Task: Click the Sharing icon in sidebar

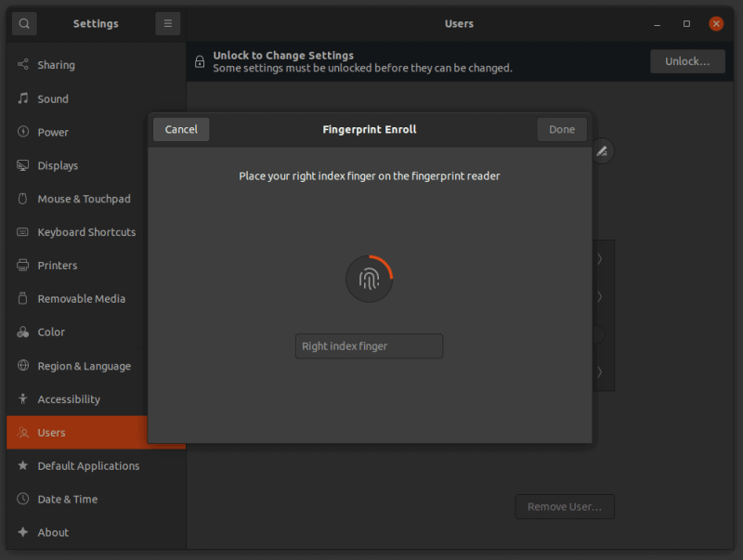Action: point(23,65)
